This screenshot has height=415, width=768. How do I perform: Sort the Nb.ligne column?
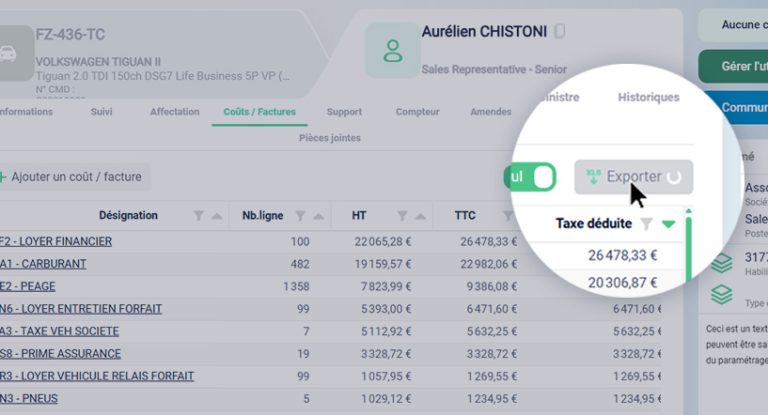click(x=319, y=216)
